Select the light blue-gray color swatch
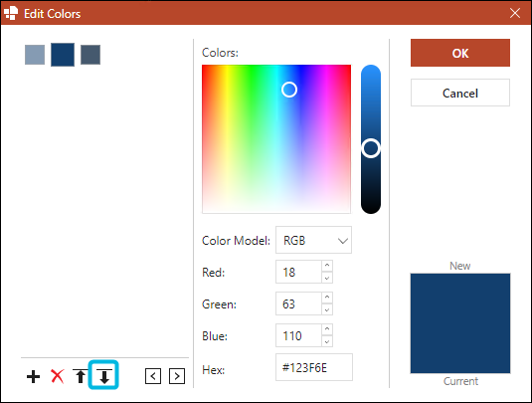This screenshot has height=403, width=532. pyautogui.click(x=35, y=55)
